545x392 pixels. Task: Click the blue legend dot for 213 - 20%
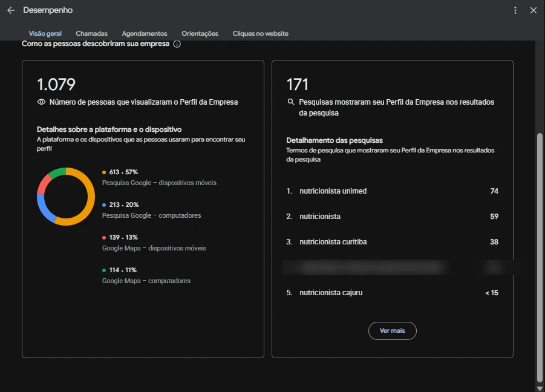[104, 205]
